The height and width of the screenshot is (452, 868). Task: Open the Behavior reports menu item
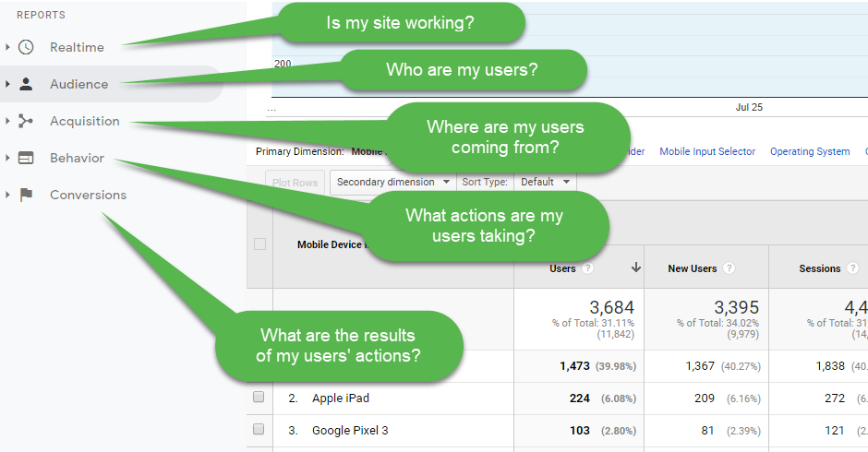[x=77, y=158]
